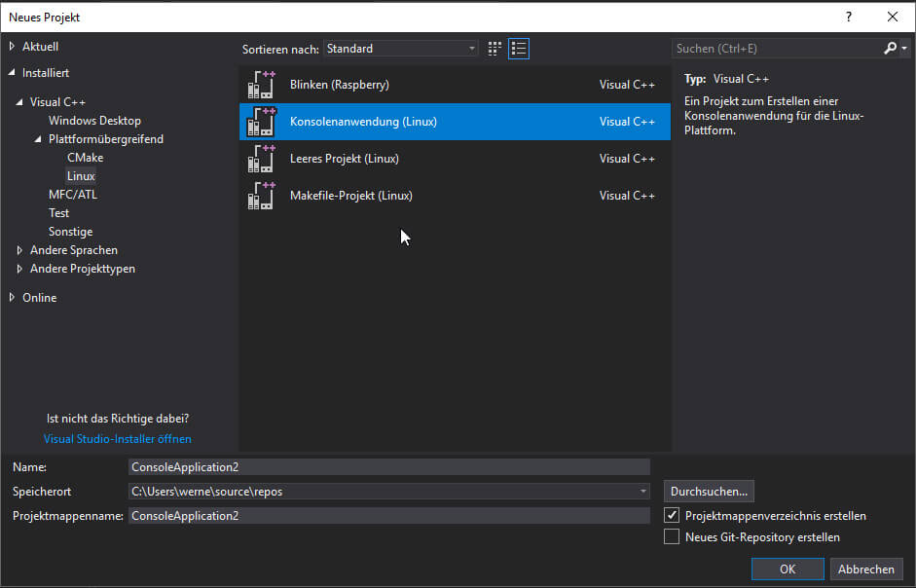Click the search magnifier icon
916x588 pixels.
(x=891, y=49)
